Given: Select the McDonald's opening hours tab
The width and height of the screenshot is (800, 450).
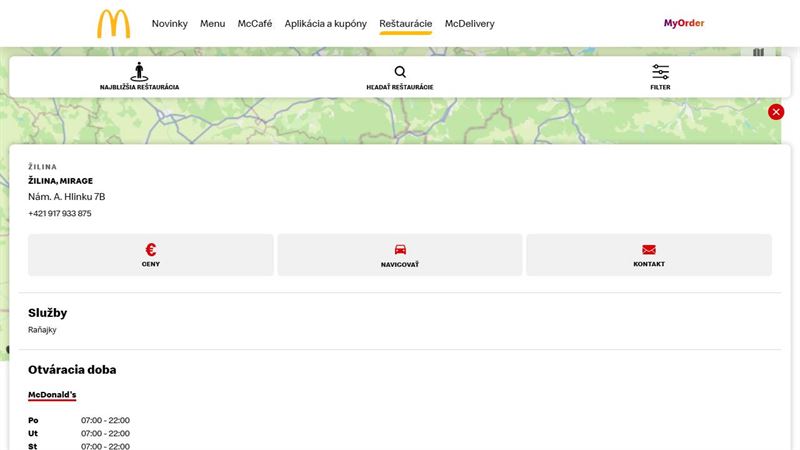Looking at the screenshot, I should 52,395.
